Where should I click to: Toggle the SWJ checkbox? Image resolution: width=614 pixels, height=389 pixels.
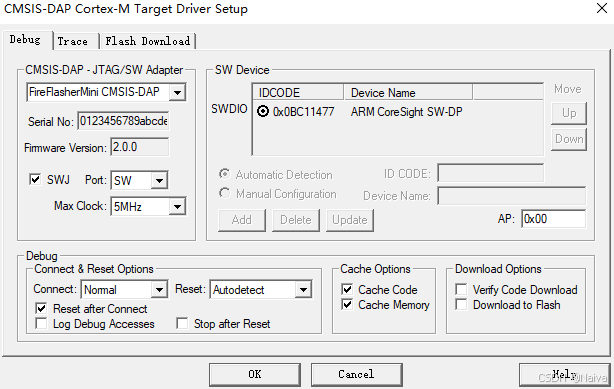(35, 179)
